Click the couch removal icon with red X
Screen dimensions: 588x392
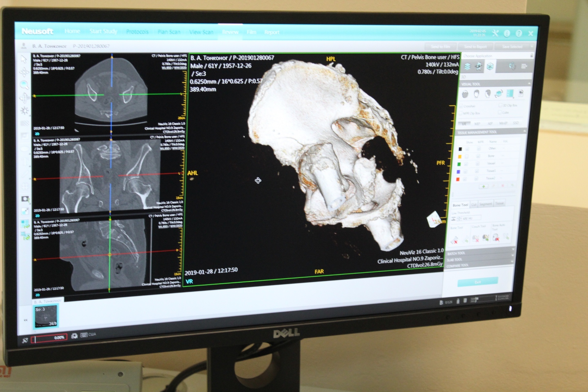pos(475,238)
